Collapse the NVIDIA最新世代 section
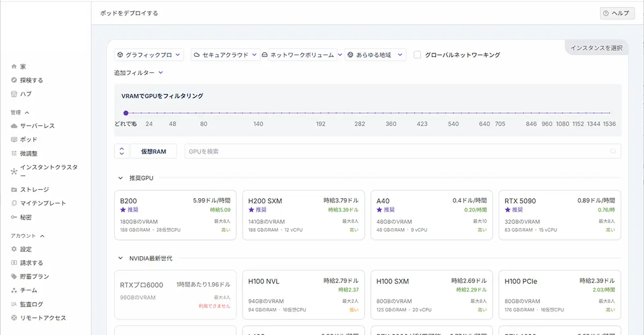644x335 pixels. [120, 258]
